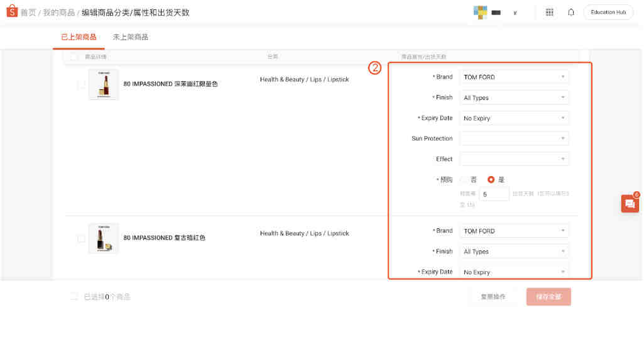This screenshot has height=344, width=644.
Task: Click the second product's Health & Beauty / Lips / Lipstick category
Action: tap(304, 233)
